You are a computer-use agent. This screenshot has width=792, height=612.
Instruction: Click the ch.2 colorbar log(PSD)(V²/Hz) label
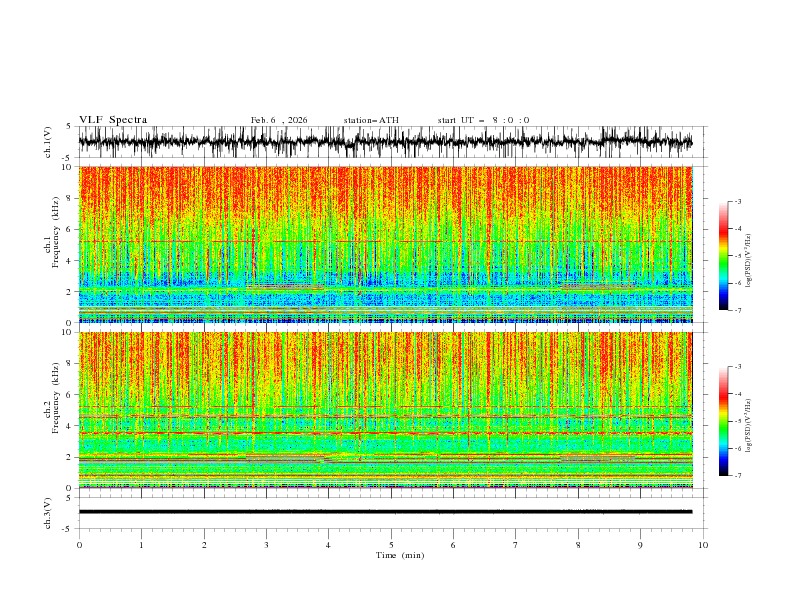point(749,425)
